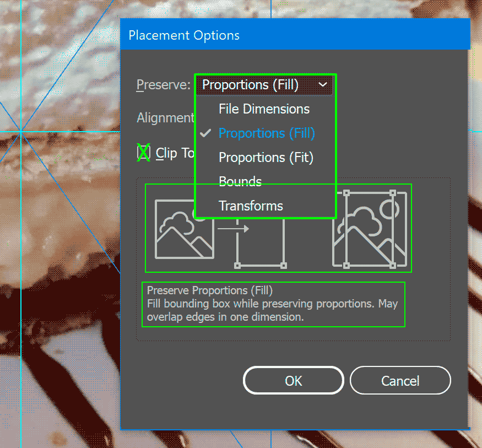
Task: Confirm settings with the OK button
Action: pyautogui.click(x=293, y=380)
